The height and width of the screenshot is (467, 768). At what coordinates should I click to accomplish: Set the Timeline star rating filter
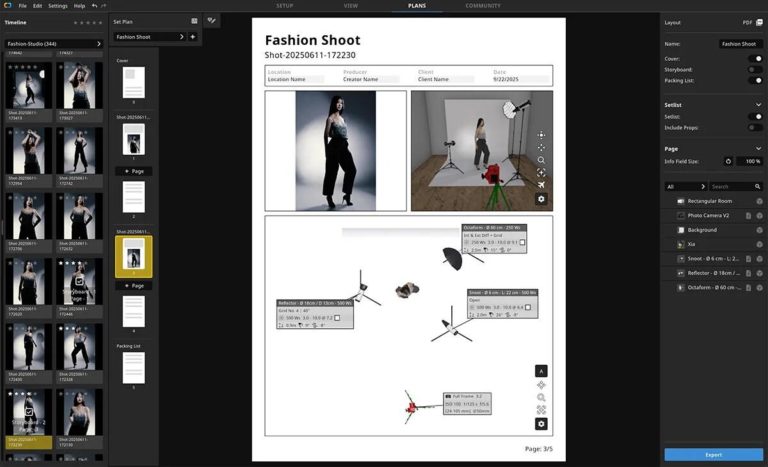[88, 23]
